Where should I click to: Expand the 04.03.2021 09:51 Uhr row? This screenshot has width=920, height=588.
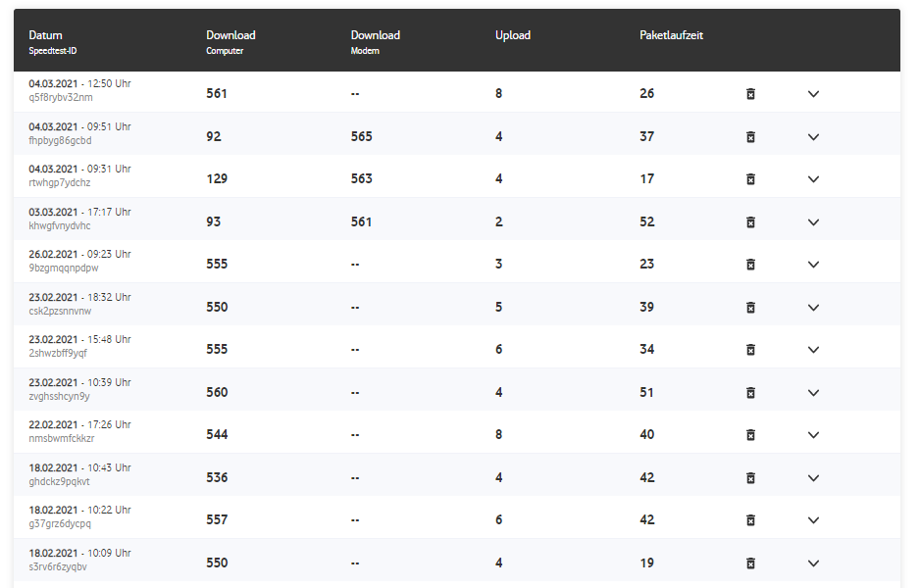(x=813, y=136)
